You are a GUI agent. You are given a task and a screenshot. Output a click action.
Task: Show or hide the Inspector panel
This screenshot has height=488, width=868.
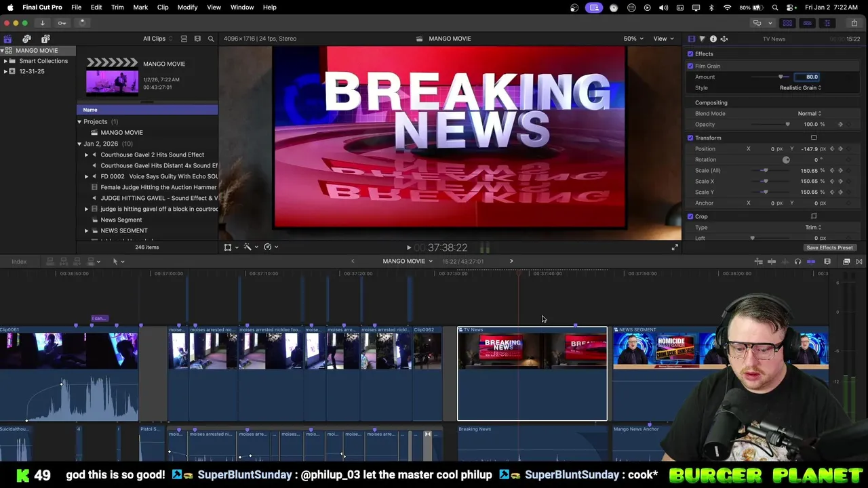[827, 22]
